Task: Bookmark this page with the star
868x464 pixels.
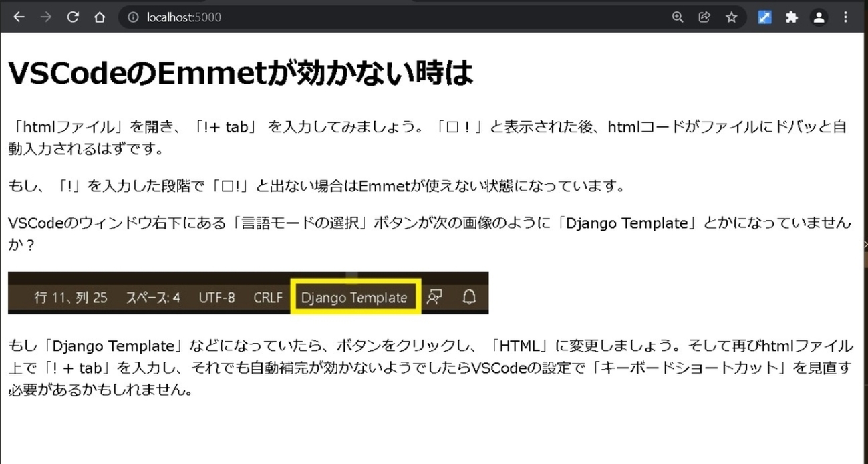Action: pyautogui.click(x=731, y=18)
